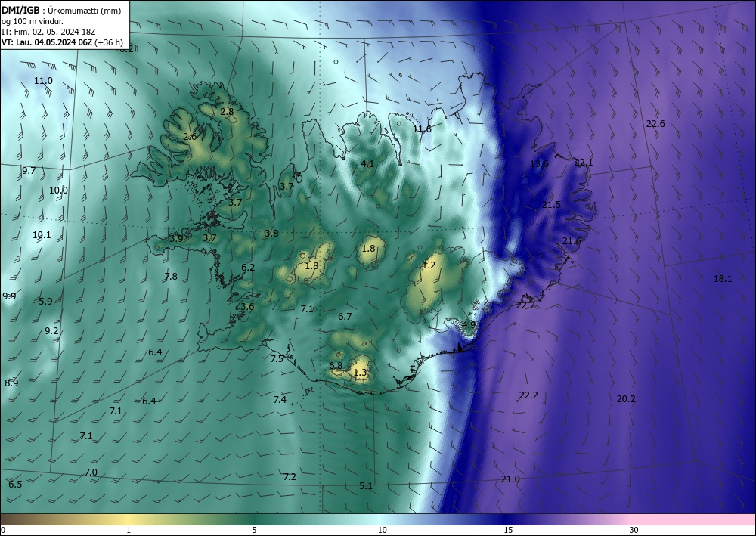
Task: Click the title 'DMI/IGB : Úrkomumætti (mm)'
Action: [x=61, y=11]
